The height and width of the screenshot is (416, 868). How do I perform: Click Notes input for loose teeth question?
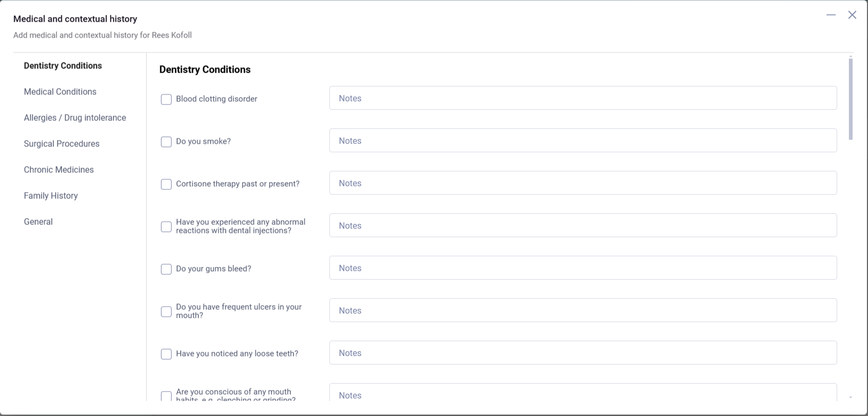point(583,353)
